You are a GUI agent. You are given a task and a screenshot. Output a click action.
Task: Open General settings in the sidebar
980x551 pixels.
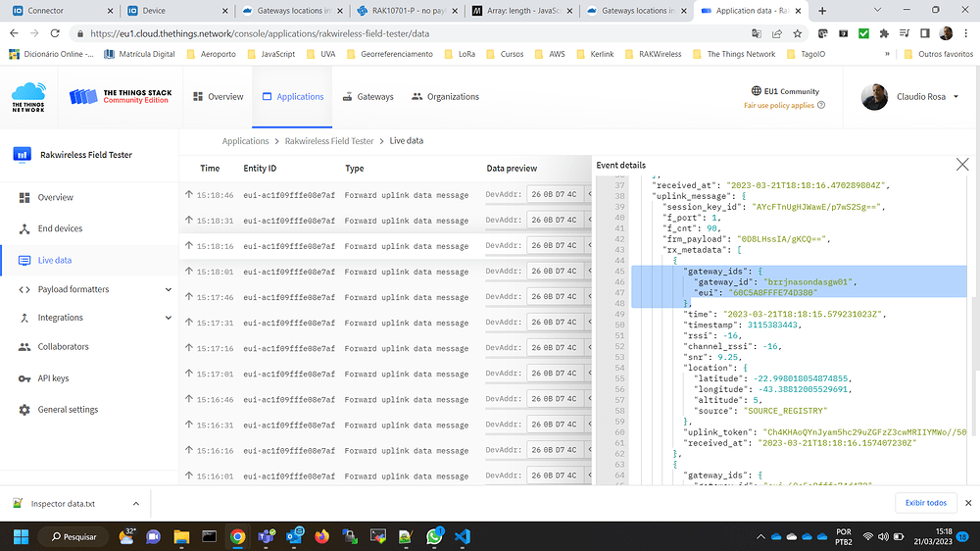(68, 410)
